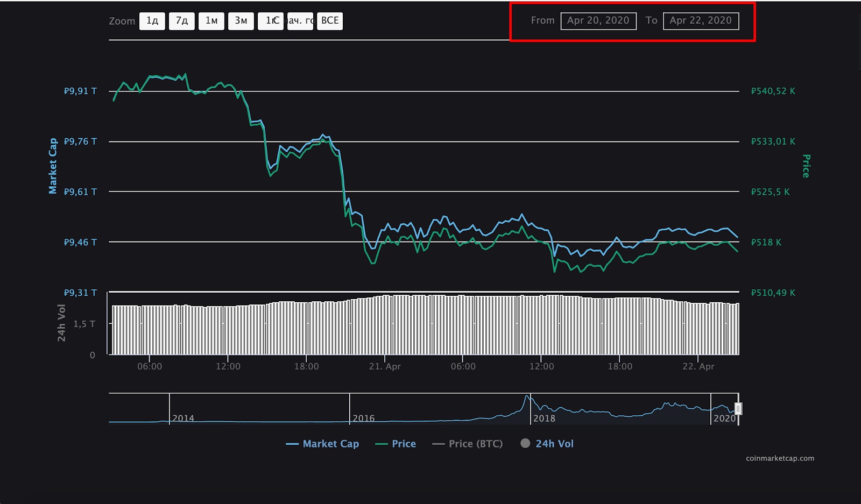Edit the From date field Apr 20, 2020
Image resolution: width=861 pixels, height=504 pixels.
598,21
